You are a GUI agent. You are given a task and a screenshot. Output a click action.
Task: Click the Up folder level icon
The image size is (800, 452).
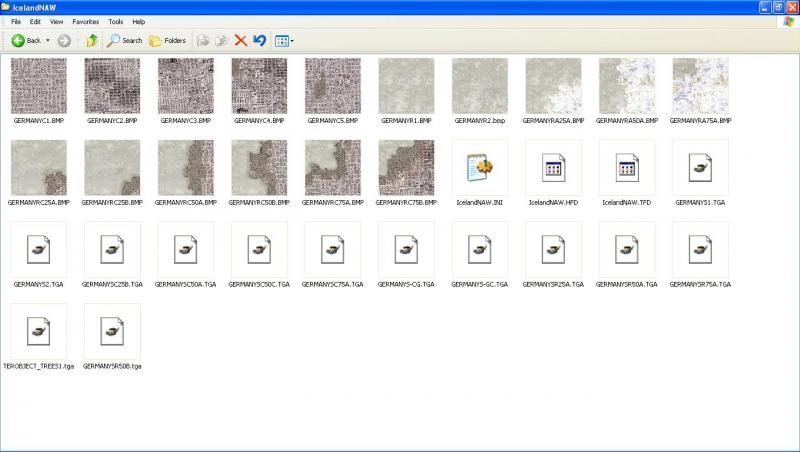coord(92,40)
